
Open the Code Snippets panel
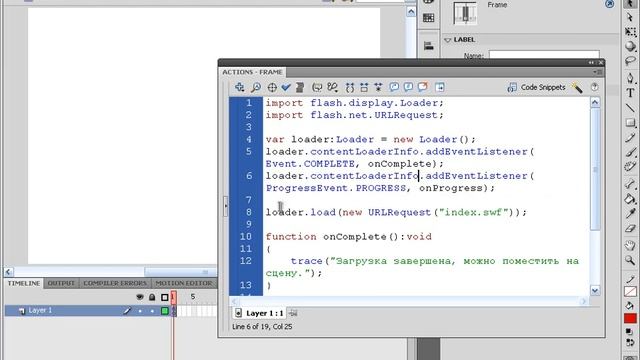click(x=536, y=87)
